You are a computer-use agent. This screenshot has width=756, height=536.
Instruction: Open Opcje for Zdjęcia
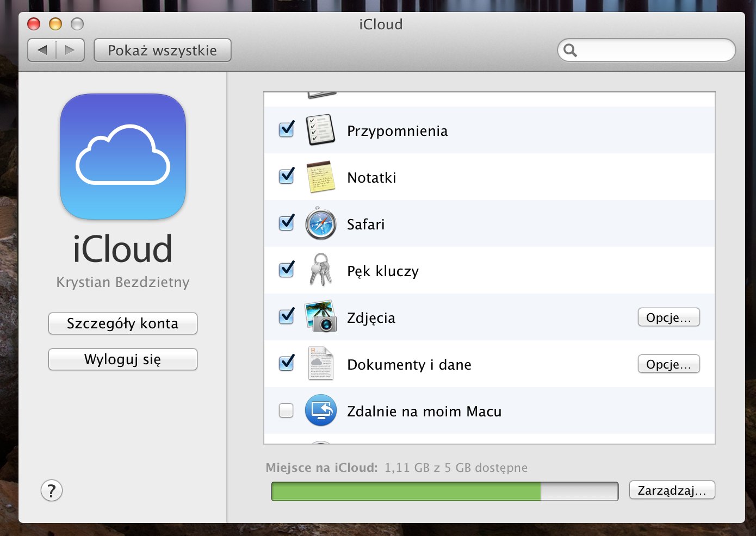tap(668, 317)
